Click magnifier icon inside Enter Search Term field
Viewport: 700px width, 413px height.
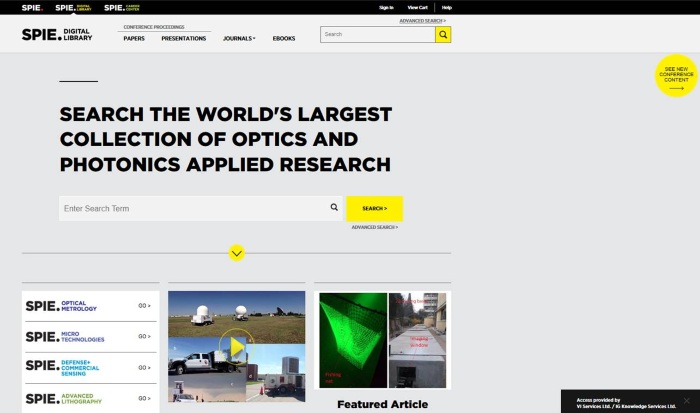click(334, 207)
